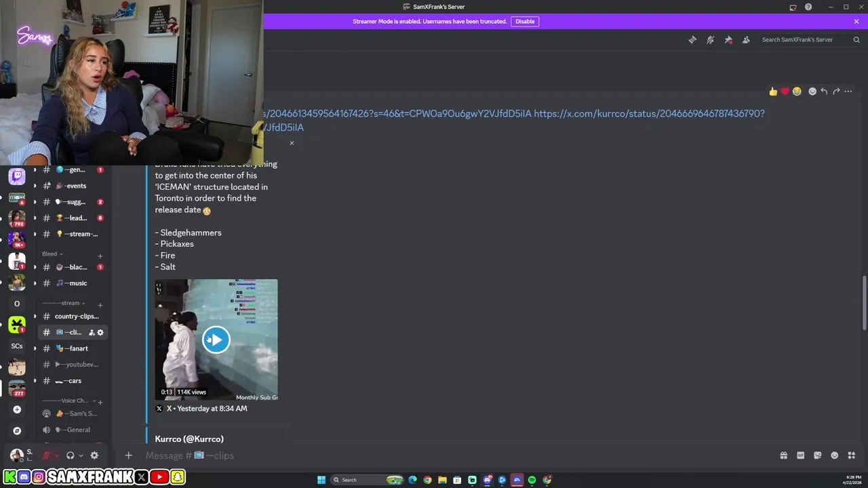Open the Threads icon in channel header
The image size is (868, 488).
tap(692, 40)
